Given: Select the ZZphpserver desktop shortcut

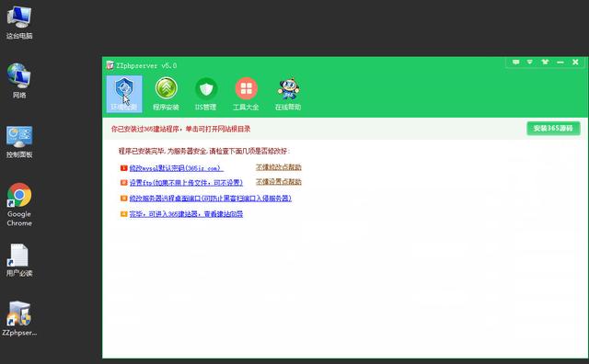Looking at the screenshot, I should pyautogui.click(x=19, y=319).
